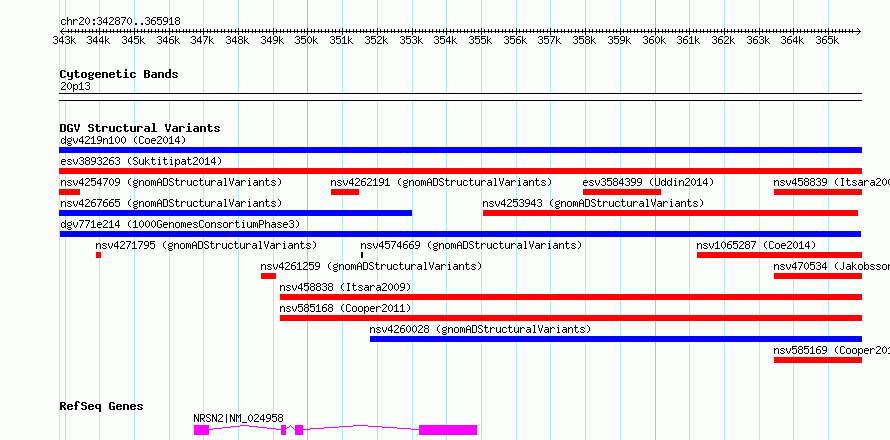890x440 pixels.
Task: Click the RefSeq Genes track title
Action: click(x=102, y=406)
